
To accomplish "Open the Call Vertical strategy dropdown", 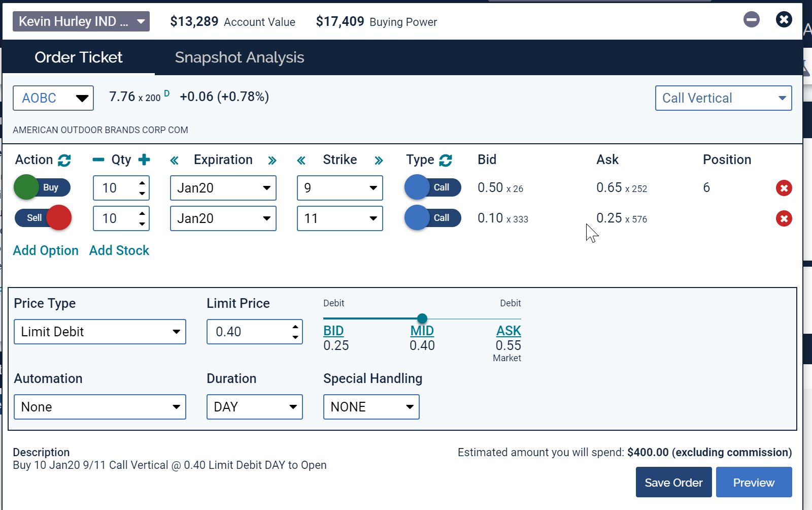I will [x=723, y=98].
